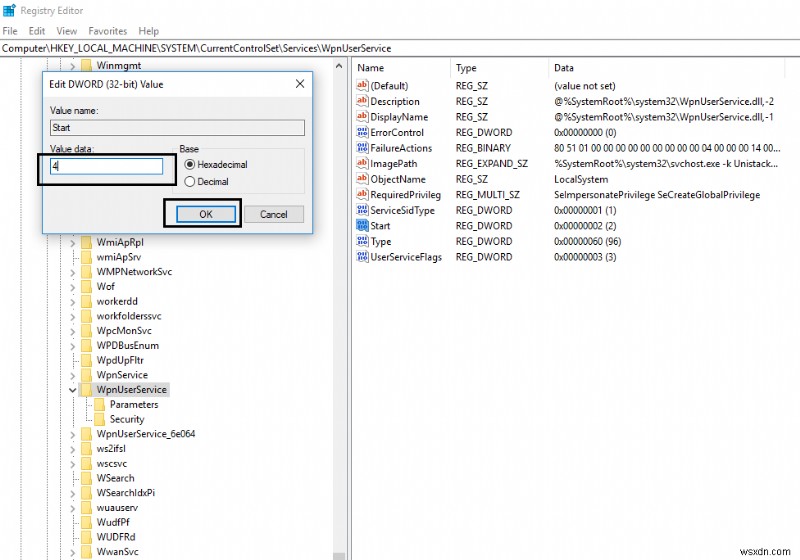Select the ImagePath value icon
The image size is (800, 560).
pos(362,163)
